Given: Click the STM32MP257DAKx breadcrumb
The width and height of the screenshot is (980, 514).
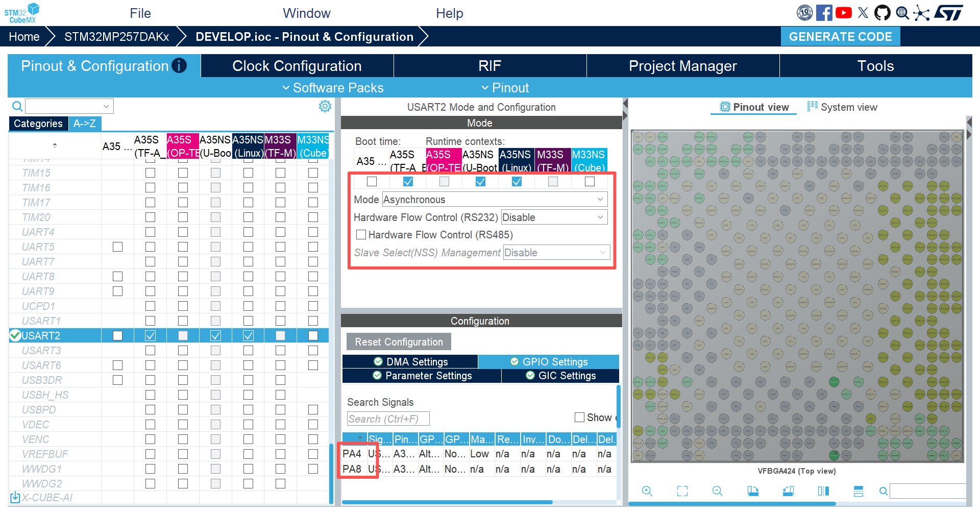Looking at the screenshot, I should coord(116,37).
